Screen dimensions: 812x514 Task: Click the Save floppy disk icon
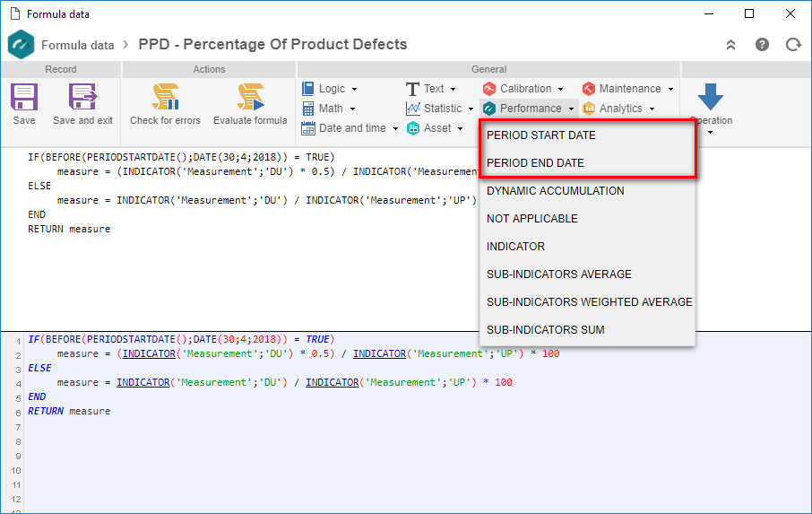tap(24, 97)
